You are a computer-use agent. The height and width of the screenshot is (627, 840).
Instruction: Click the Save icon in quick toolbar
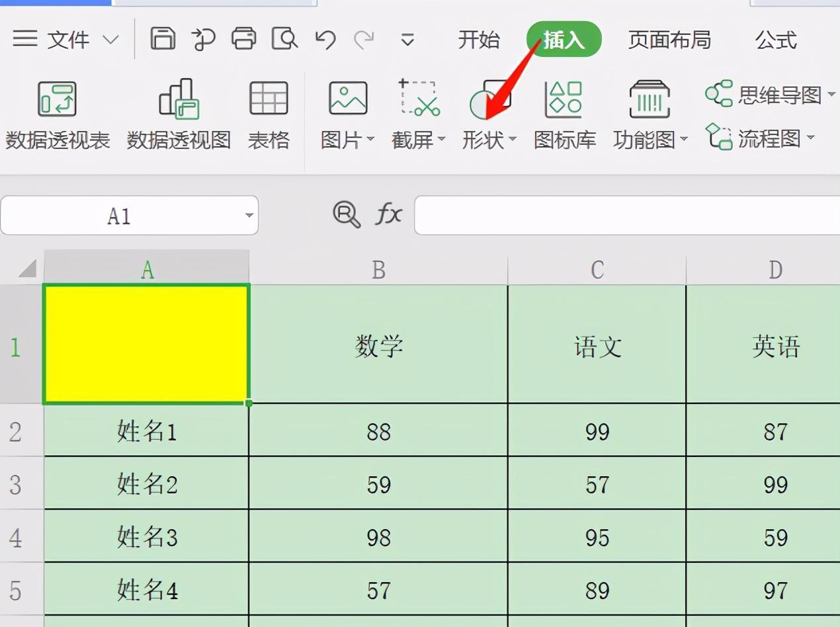(x=163, y=40)
